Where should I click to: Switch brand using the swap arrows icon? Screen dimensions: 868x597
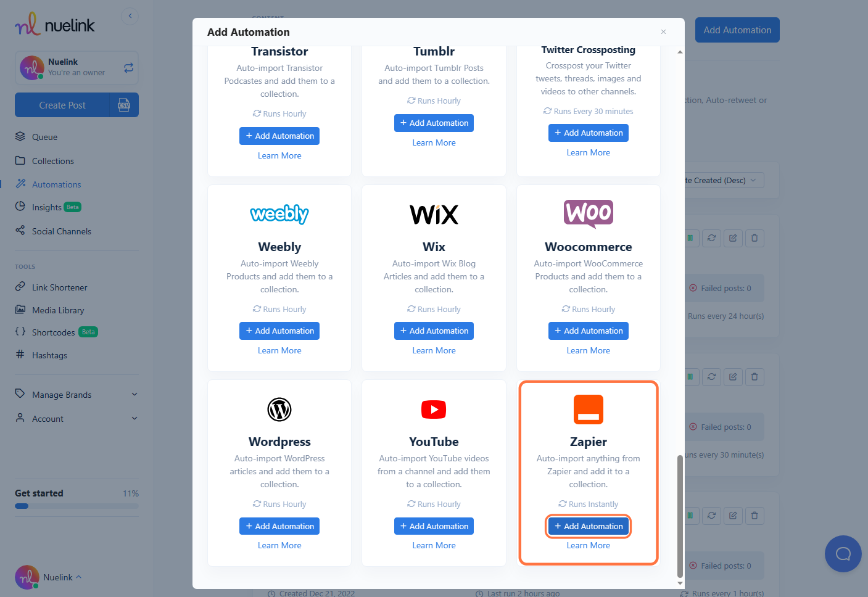128,68
